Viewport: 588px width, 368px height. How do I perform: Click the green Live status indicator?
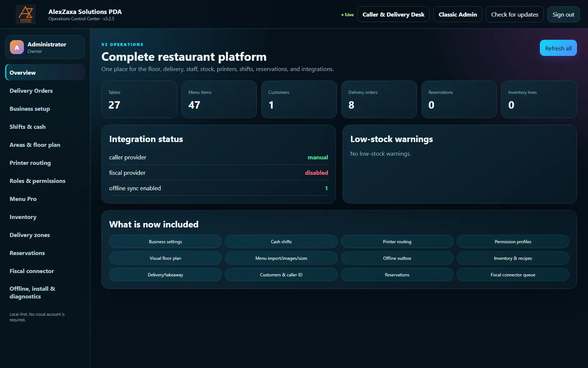click(x=348, y=15)
